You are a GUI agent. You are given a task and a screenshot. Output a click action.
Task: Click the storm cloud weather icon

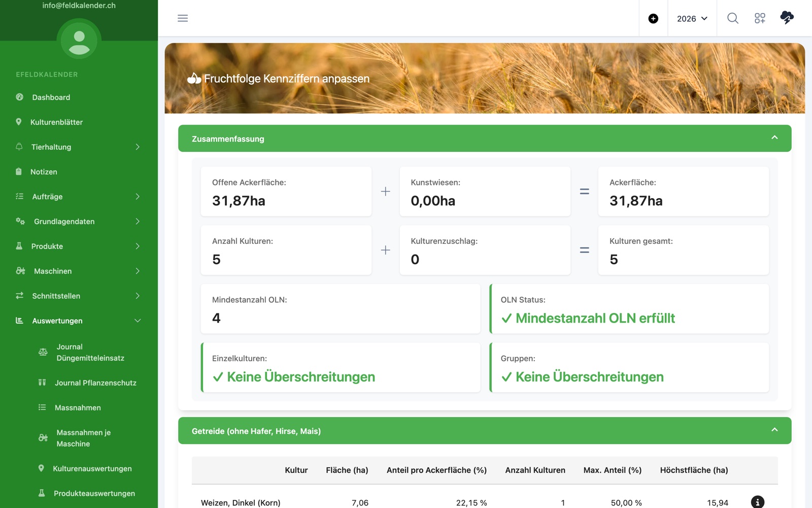click(787, 18)
